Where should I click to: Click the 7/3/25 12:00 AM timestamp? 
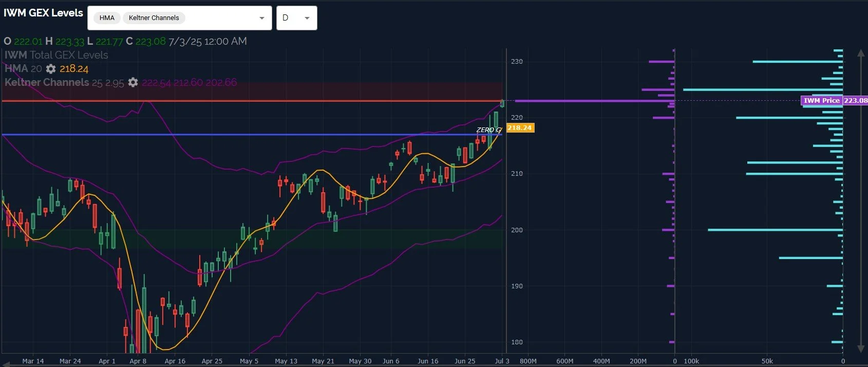click(x=207, y=41)
